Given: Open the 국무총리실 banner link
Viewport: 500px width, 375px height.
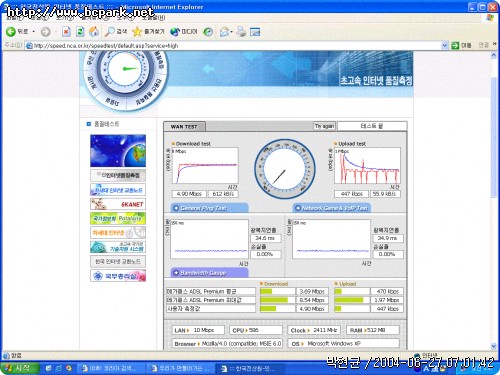Looking at the screenshot, I should [118, 276].
